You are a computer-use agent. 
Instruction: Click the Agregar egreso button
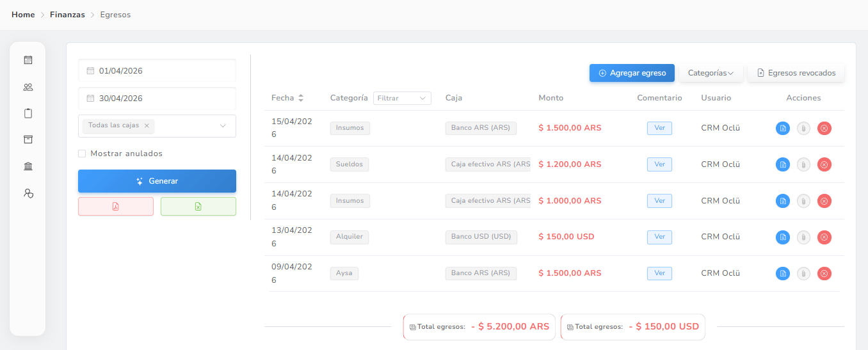coord(632,73)
